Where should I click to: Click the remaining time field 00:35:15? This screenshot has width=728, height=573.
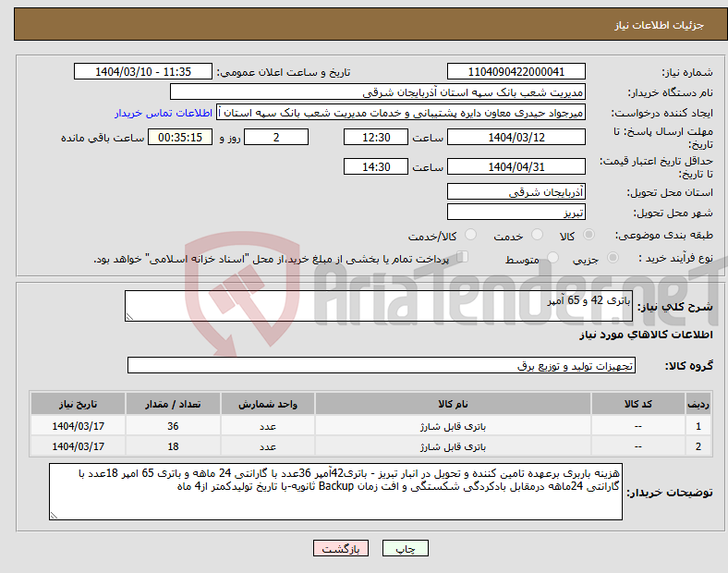point(180,138)
